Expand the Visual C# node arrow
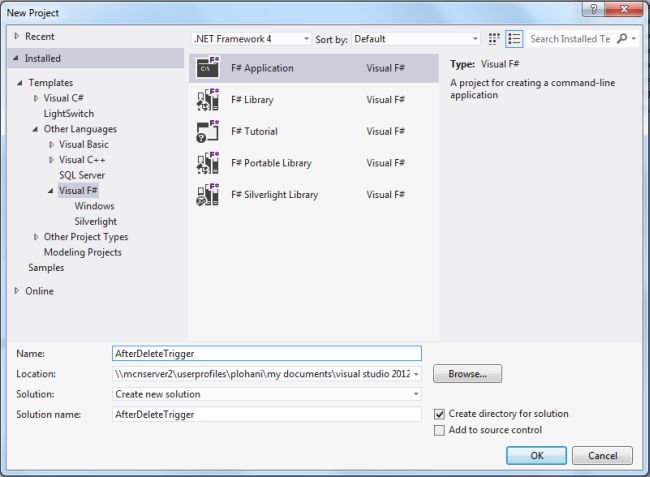The width and height of the screenshot is (650, 477). (36, 98)
